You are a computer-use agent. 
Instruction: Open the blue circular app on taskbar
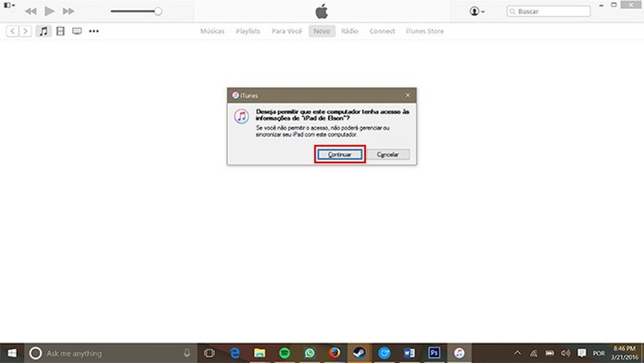click(x=384, y=353)
